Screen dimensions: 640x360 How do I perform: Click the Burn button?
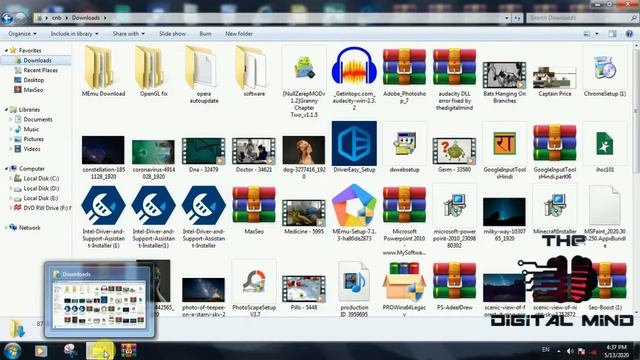[x=205, y=34]
